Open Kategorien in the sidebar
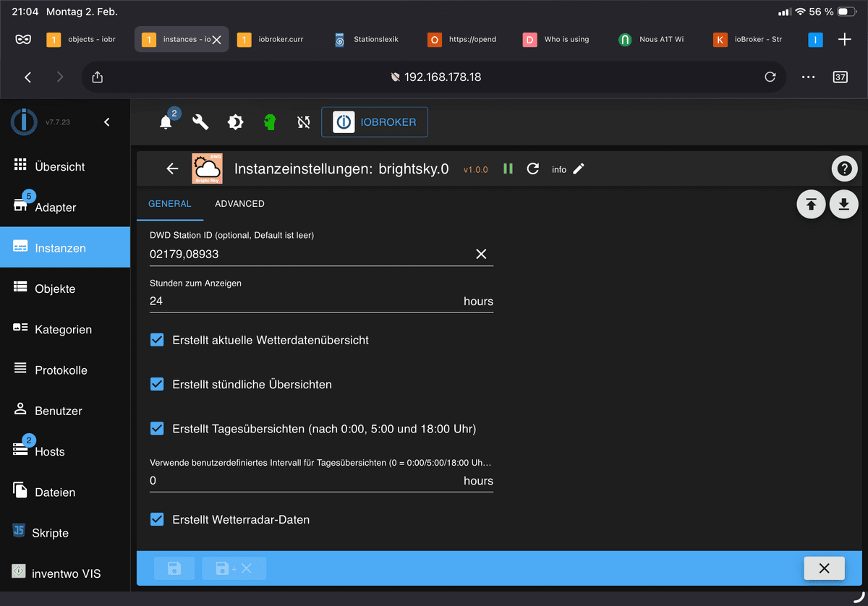Viewport: 868px width, 606px height. coord(65,329)
